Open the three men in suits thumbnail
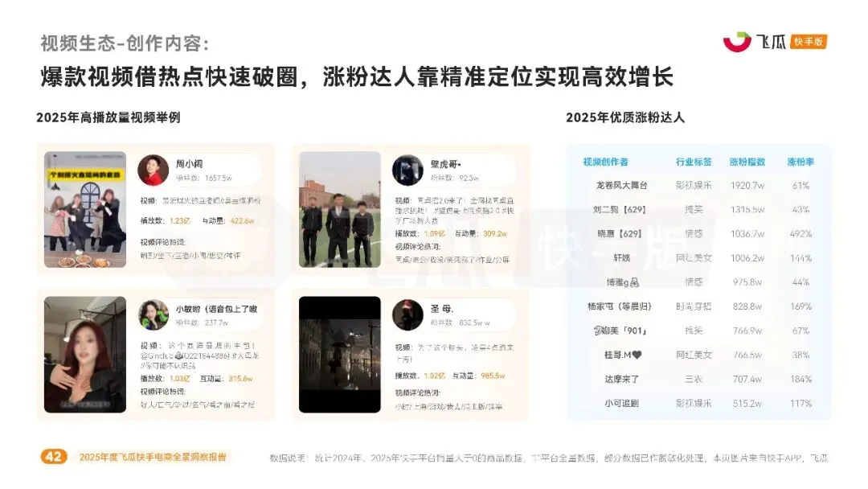 [x=340, y=209]
